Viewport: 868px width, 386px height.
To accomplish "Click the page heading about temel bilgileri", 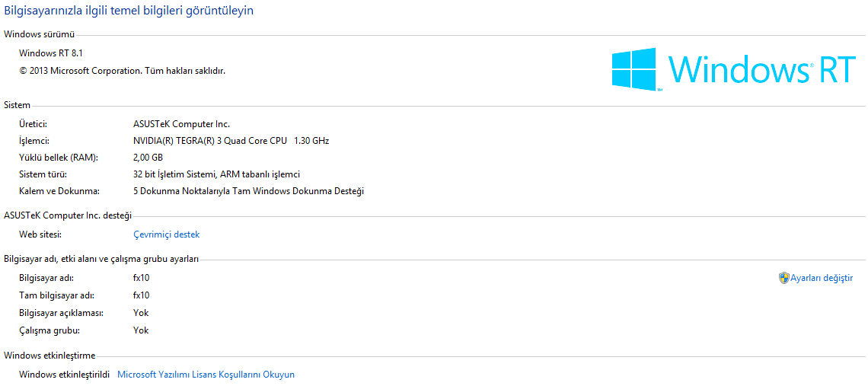I will [x=129, y=11].
